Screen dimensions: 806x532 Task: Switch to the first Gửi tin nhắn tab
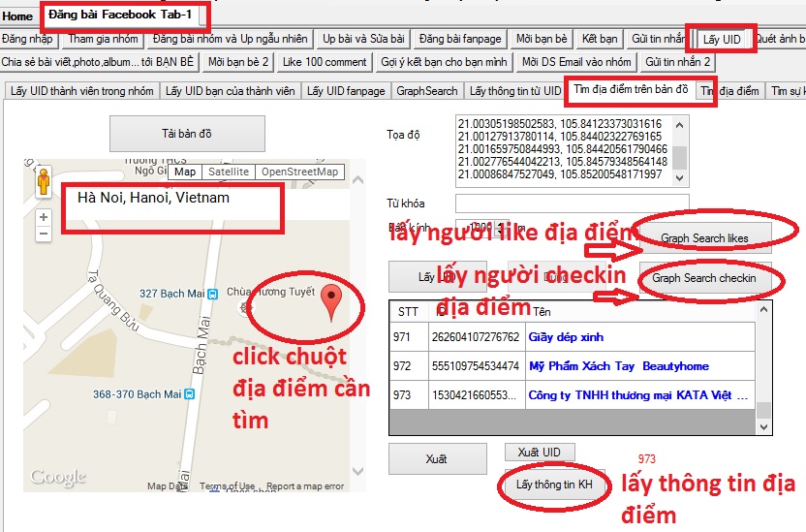tap(658, 39)
